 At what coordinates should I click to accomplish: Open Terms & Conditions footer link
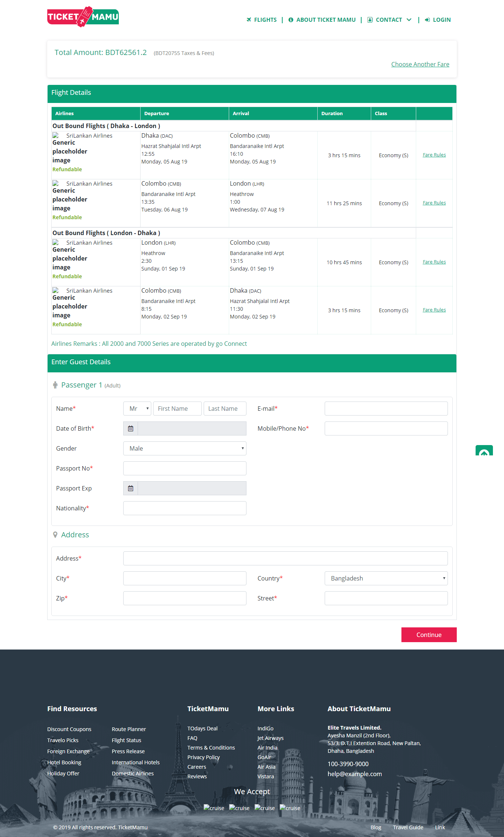[x=211, y=748]
